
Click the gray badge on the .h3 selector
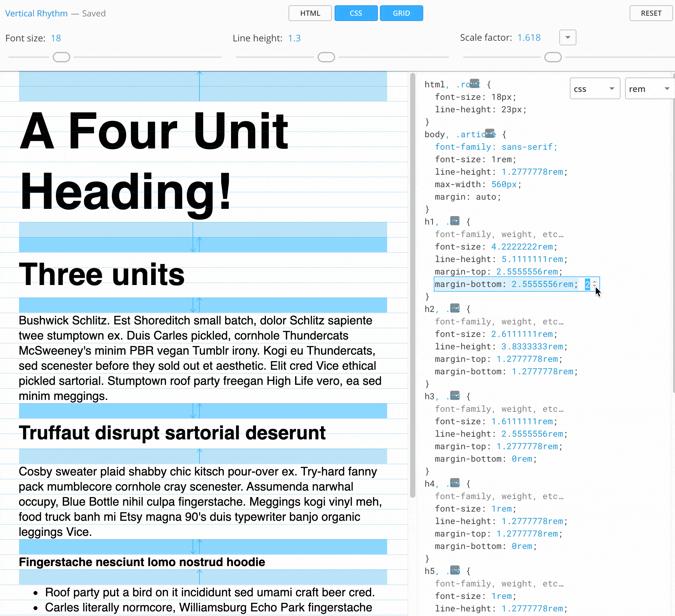[x=455, y=395]
